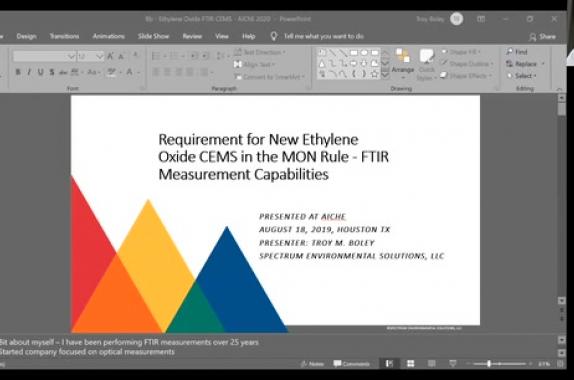
Task: Click the slide pane scroll down arrow
Action: point(562,301)
